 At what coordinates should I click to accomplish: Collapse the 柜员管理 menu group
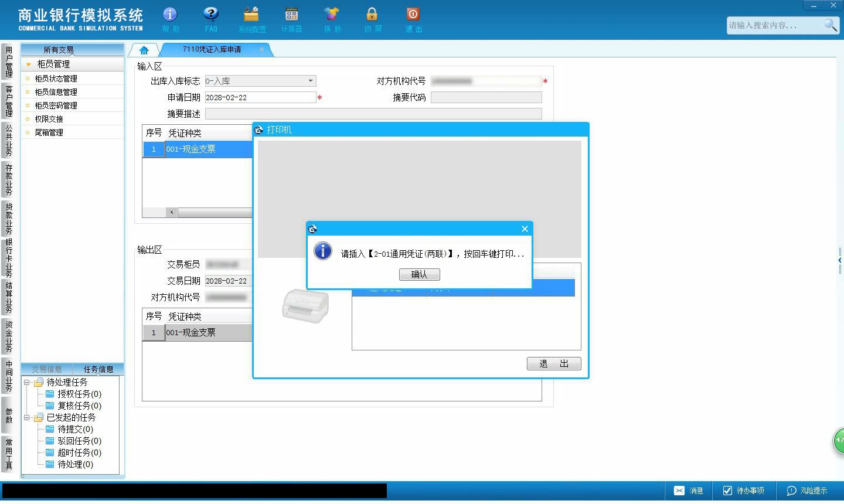coord(28,64)
